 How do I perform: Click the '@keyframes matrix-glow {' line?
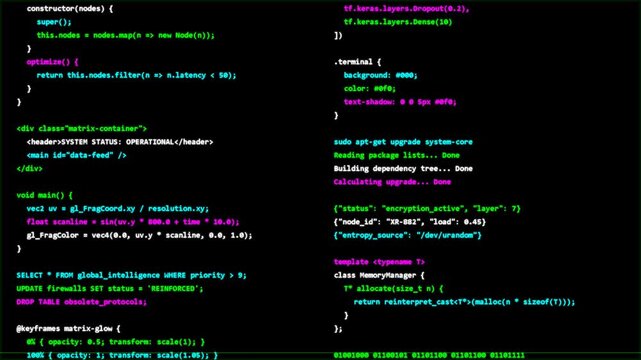tap(68, 329)
